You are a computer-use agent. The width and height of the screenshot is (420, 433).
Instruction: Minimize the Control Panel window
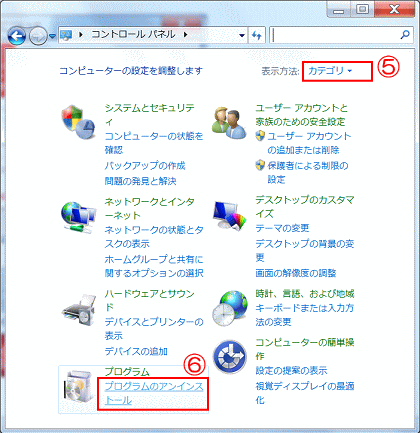[339, 9]
